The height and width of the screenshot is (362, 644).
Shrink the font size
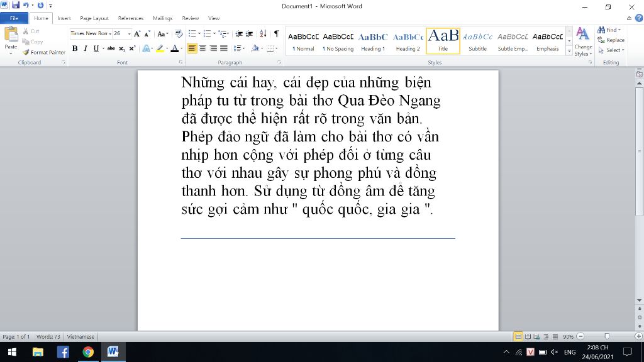(x=147, y=34)
